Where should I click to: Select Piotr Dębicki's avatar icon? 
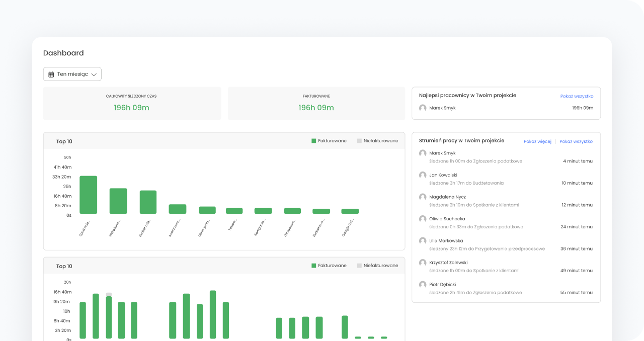coord(423,285)
